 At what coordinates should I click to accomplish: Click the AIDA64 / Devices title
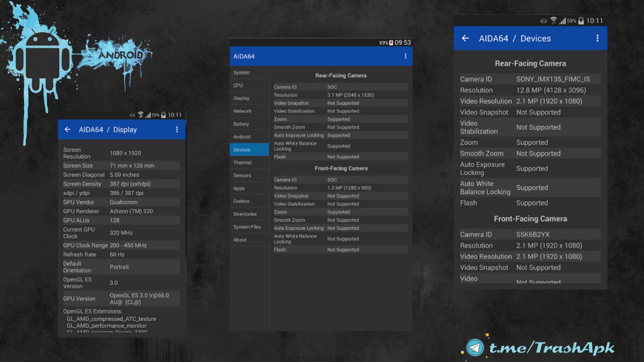515,38
